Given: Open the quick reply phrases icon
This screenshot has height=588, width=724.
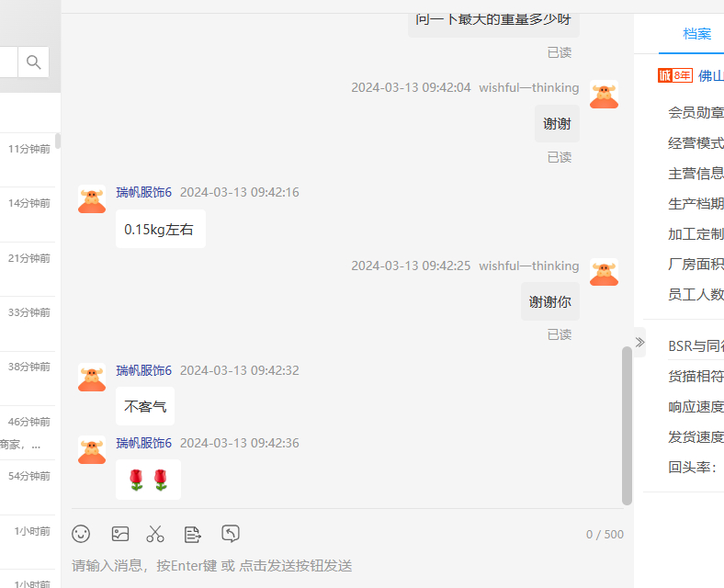Looking at the screenshot, I should tap(193, 535).
